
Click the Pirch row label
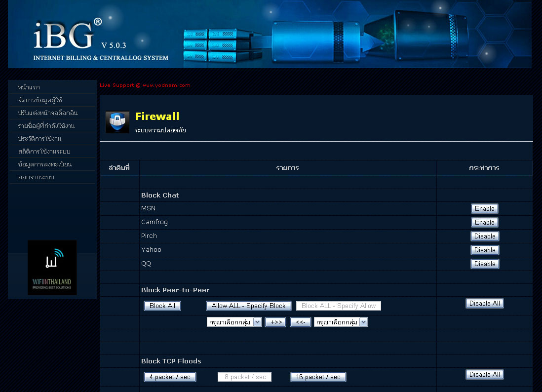149,236
